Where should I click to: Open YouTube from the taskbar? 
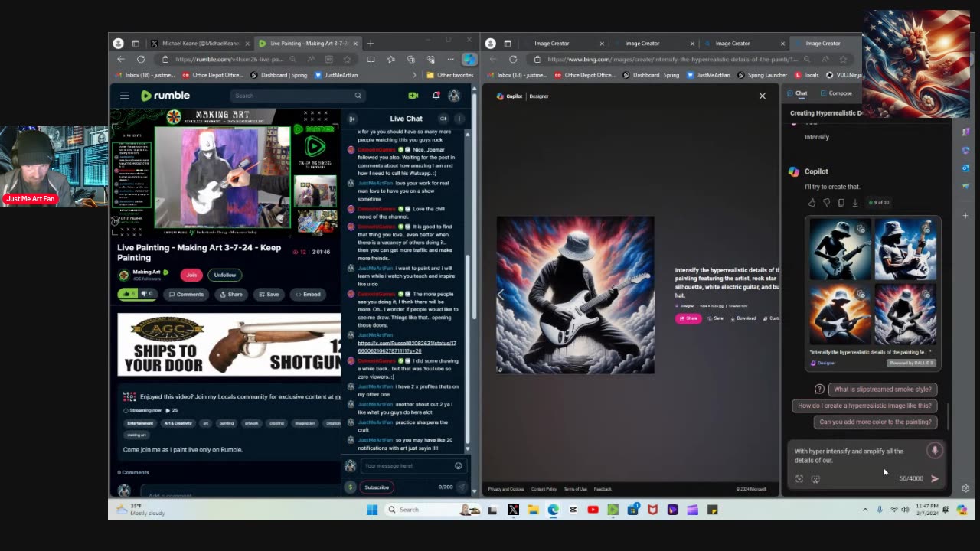593,510
